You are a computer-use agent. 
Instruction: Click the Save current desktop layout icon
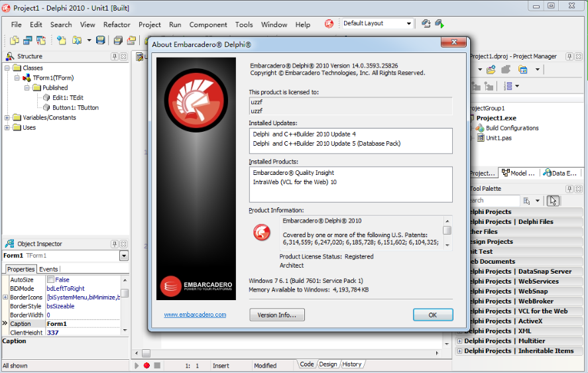[x=426, y=24]
